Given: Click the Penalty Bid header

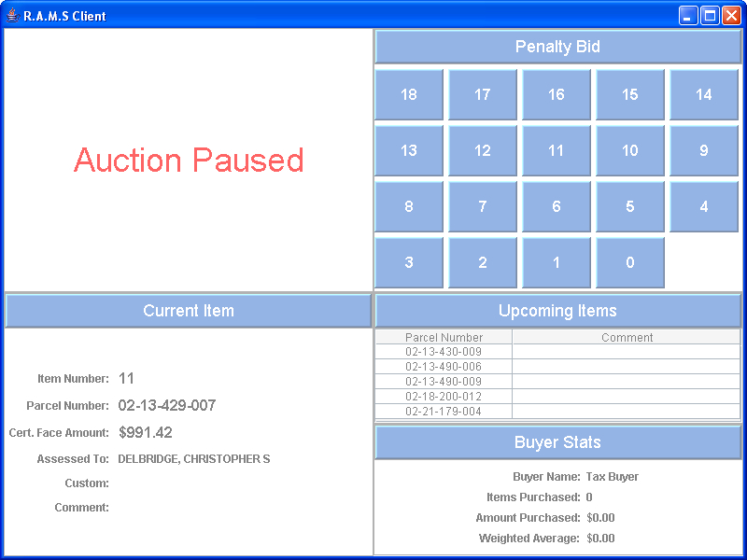Looking at the screenshot, I should point(557,47).
